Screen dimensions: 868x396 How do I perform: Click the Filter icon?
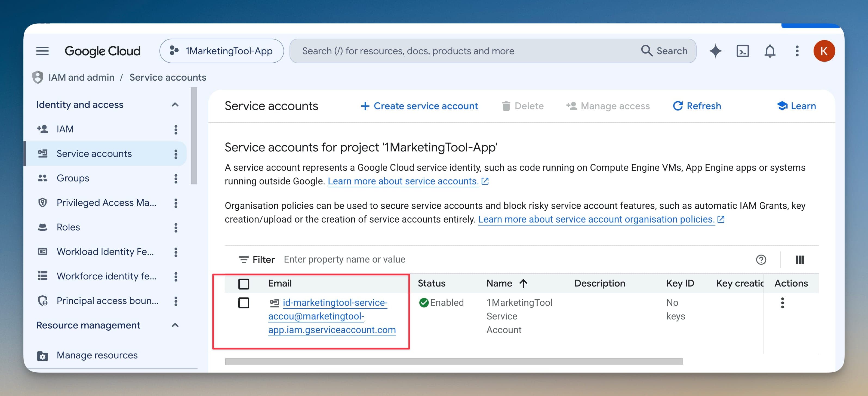244,259
